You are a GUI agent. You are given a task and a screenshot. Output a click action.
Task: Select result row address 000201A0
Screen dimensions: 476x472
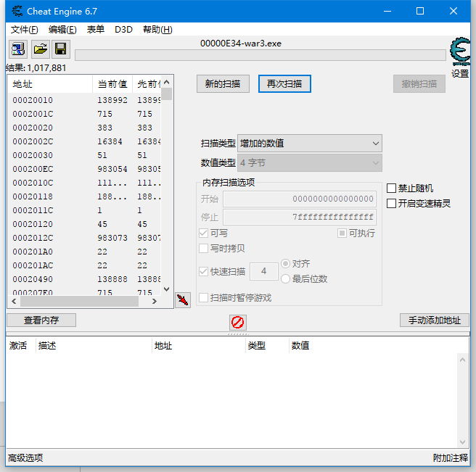[x=84, y=252]
